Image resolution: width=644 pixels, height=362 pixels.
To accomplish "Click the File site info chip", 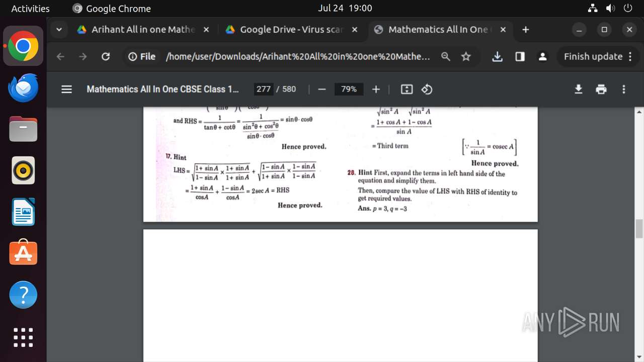I will click(x=142, y=57).
